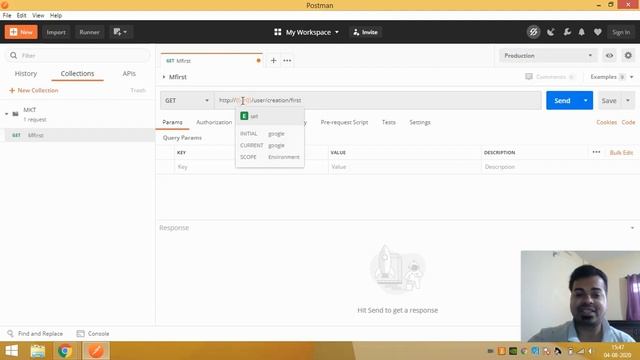Screen dimensions: 640x360
Task: Open the File menu
Action: coord(7,16)
